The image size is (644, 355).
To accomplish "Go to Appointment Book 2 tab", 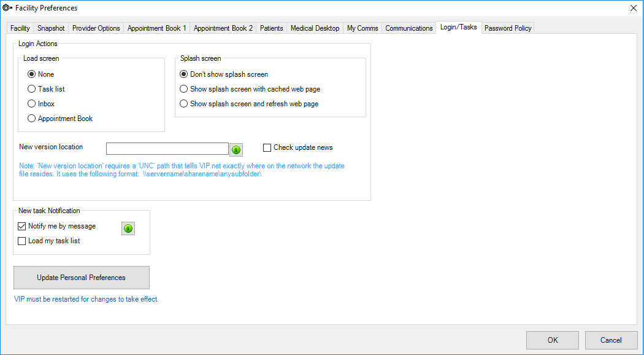I will coord(223,28).
